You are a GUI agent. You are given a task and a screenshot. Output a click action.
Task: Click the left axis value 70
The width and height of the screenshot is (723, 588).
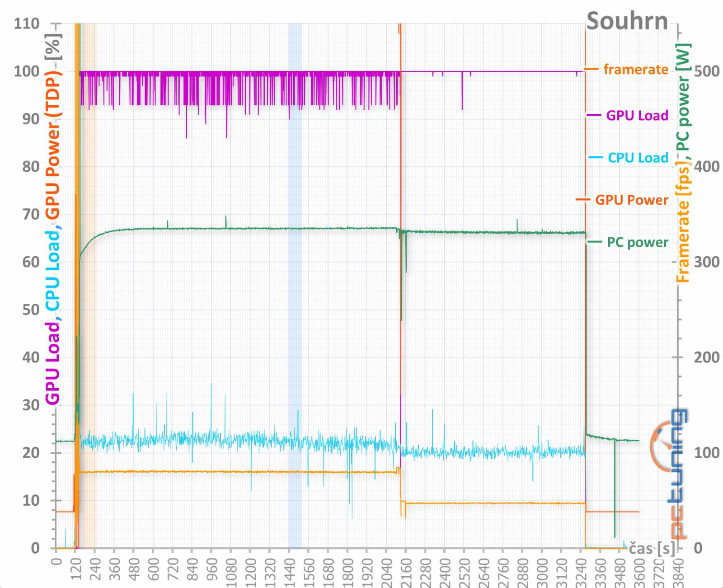click(31, 214)
